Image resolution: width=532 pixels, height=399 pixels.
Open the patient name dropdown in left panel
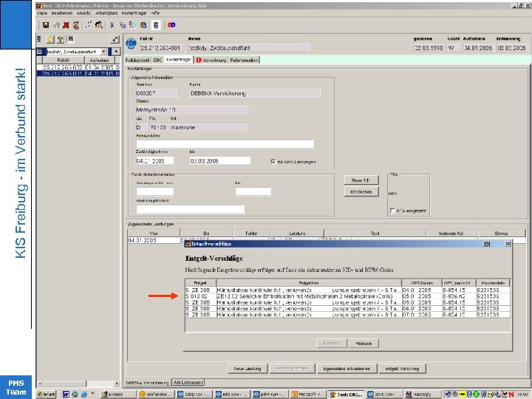pyautogui.click(x=103, y=52)
